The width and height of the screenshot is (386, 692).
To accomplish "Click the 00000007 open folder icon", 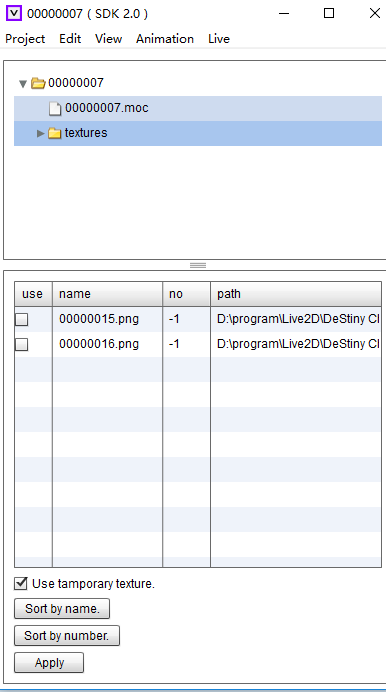I will point(38,83).
